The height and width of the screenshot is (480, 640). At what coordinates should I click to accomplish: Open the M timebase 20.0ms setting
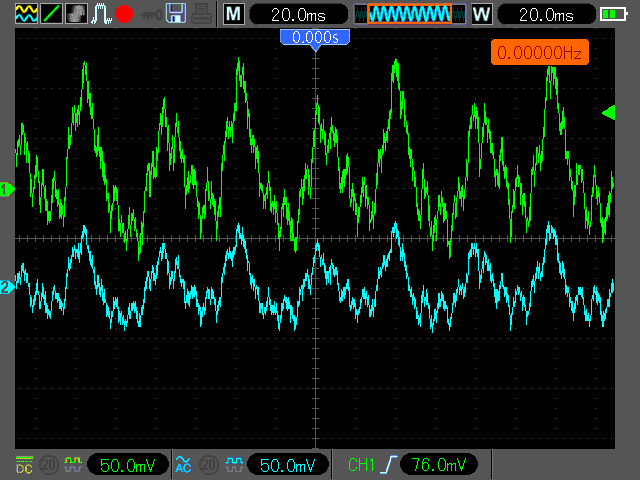click(x=299, y=14)
